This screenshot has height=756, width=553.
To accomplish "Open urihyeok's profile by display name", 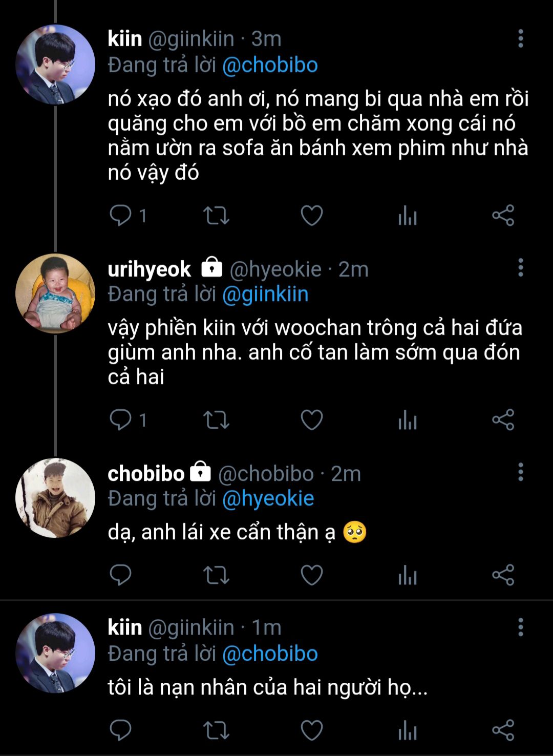I will 149,269.
